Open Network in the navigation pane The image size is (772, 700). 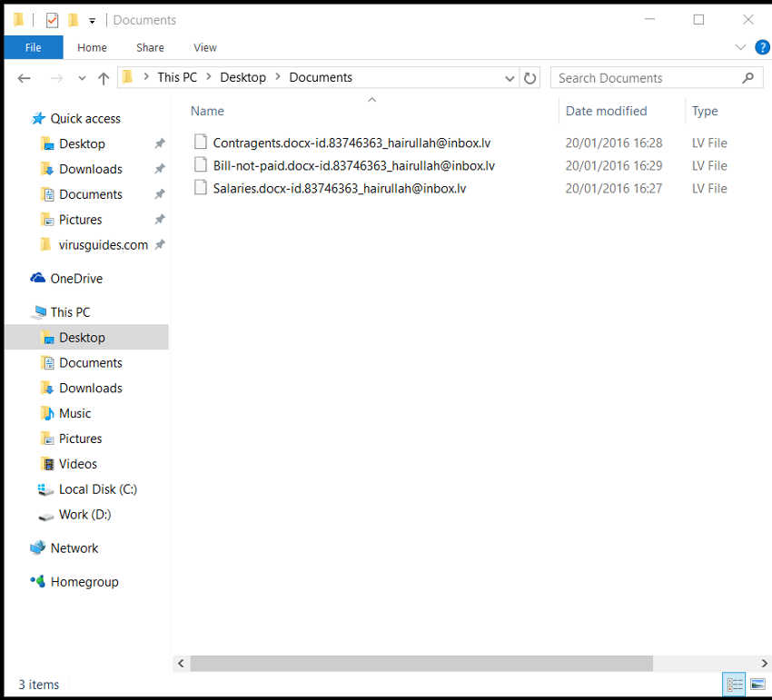pyautogui.click(x=74, y=547)
